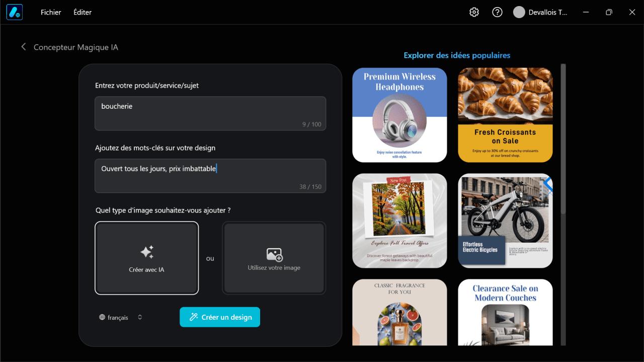
Task: Click the magic wand icon on Créer un design
Action: (194, 317)
